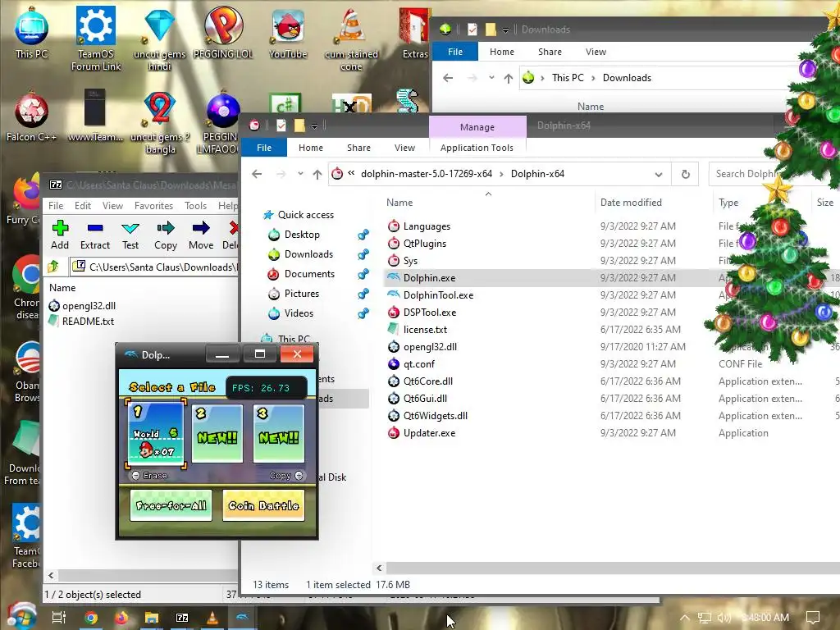The image size is (840, 630).
Task: Click the Dolphin.exe file icon
Action: pos(394,277)
